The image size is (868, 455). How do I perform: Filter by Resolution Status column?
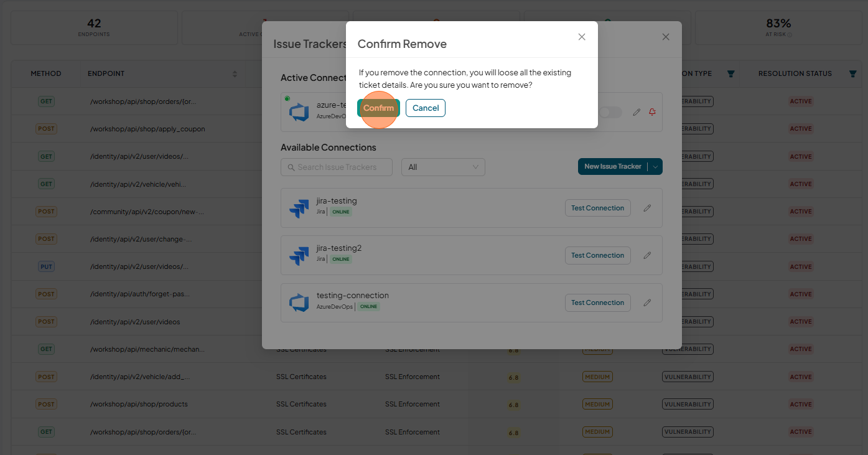pyautogui.click(x=852, y=73)
